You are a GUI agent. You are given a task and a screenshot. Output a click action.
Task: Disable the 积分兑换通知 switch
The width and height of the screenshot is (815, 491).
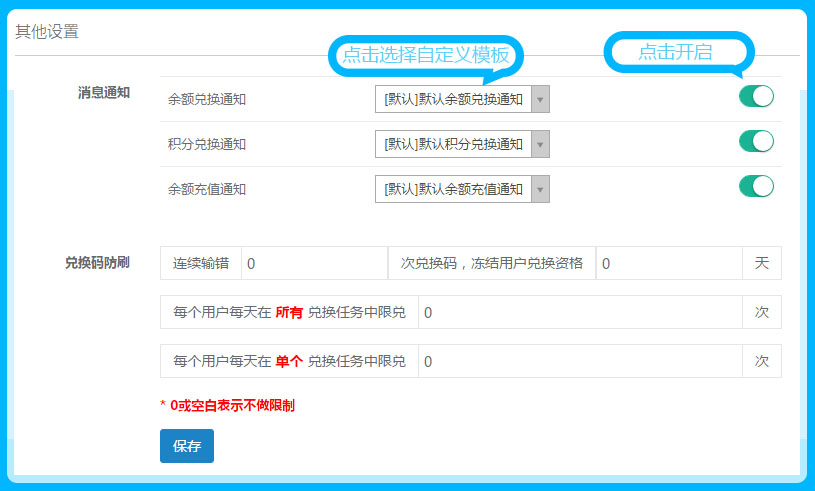756,141
